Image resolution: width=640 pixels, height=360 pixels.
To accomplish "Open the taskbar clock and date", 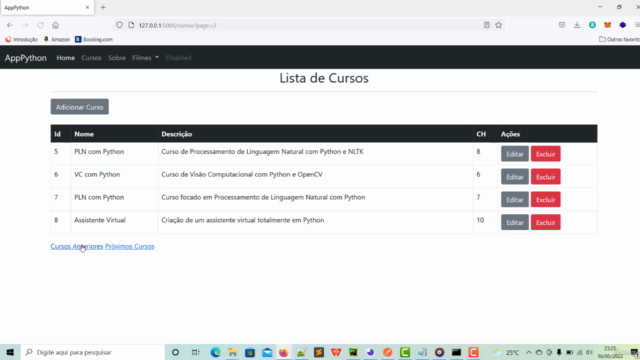I will [x=610, y=352].
